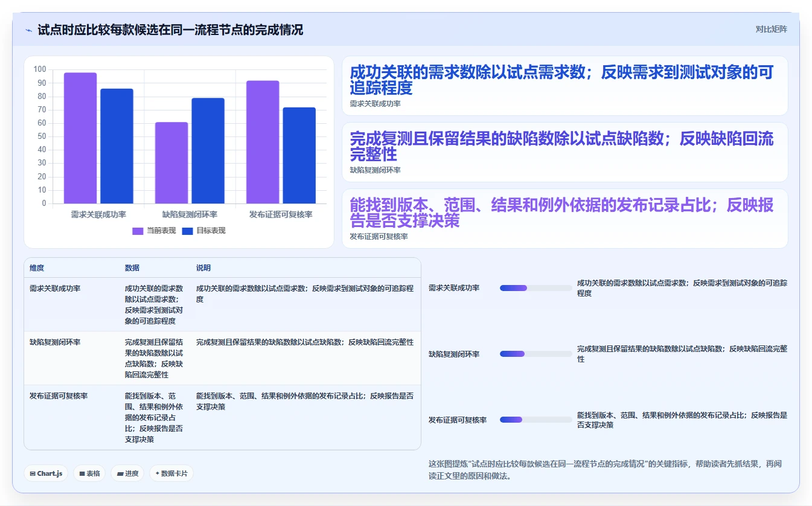Click the 发布证据可复核率 label left of its progress bar
The image size is (812, 506).
458,420
